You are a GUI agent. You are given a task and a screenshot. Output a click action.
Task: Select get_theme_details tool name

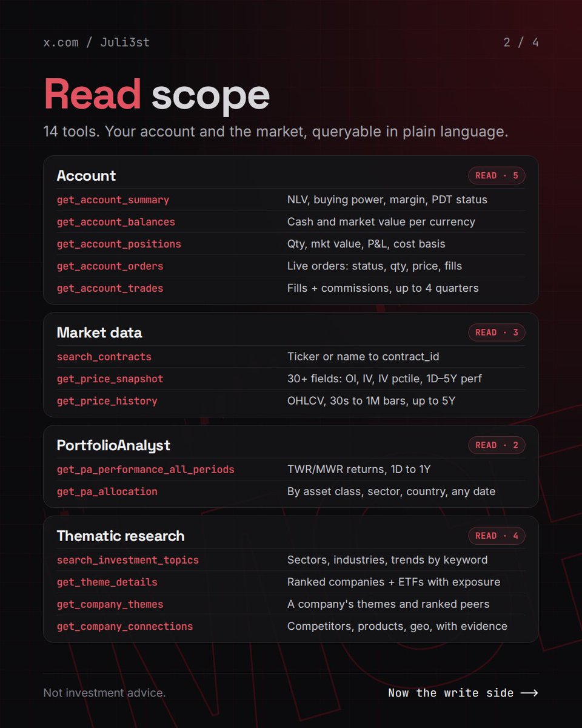tap(107, 582)
